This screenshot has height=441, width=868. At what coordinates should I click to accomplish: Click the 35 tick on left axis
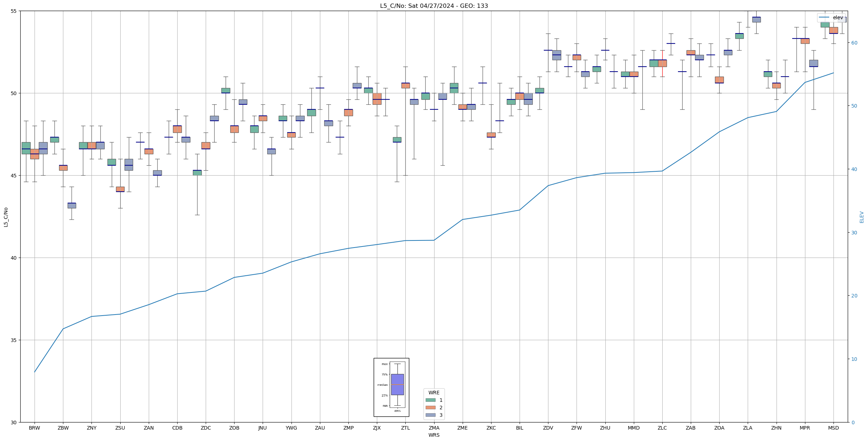[x=14, y=340]
